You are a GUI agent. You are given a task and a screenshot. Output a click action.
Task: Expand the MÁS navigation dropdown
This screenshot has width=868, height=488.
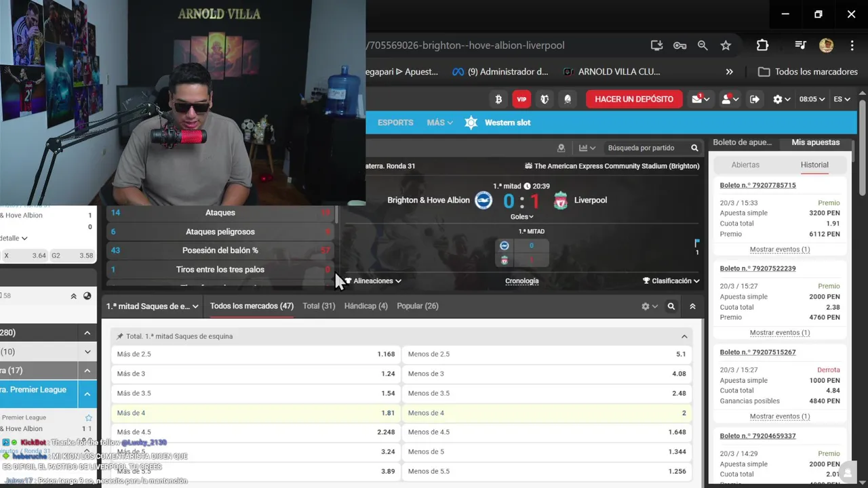439,123
